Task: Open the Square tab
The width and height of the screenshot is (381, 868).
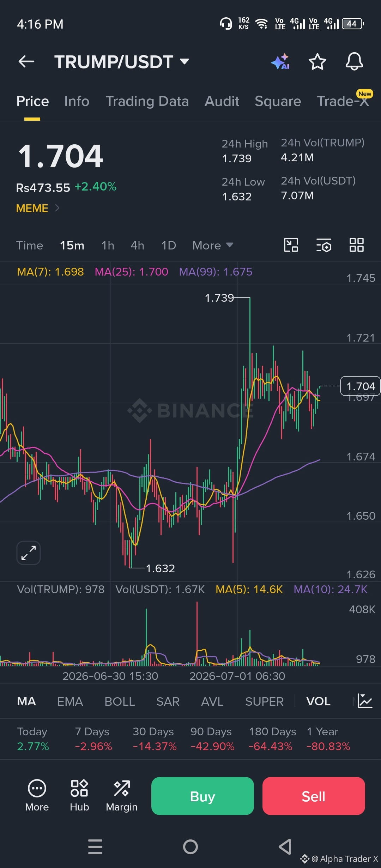Action: point(278,101)
